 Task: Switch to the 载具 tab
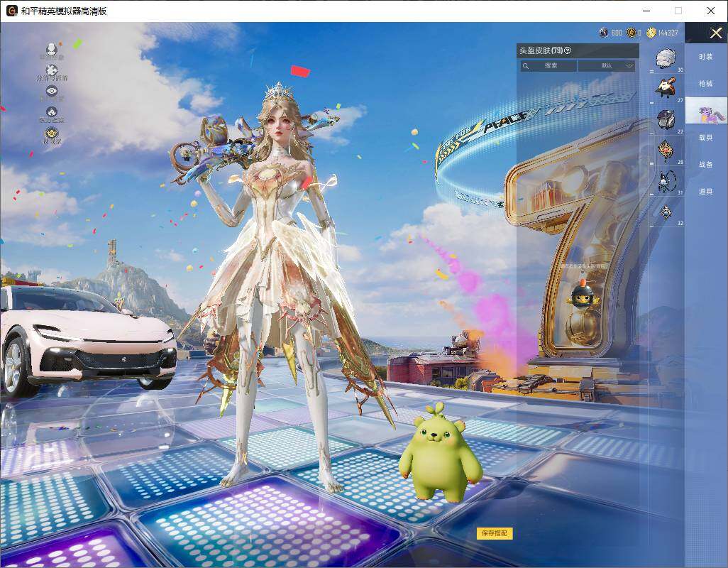coord(706,138)
